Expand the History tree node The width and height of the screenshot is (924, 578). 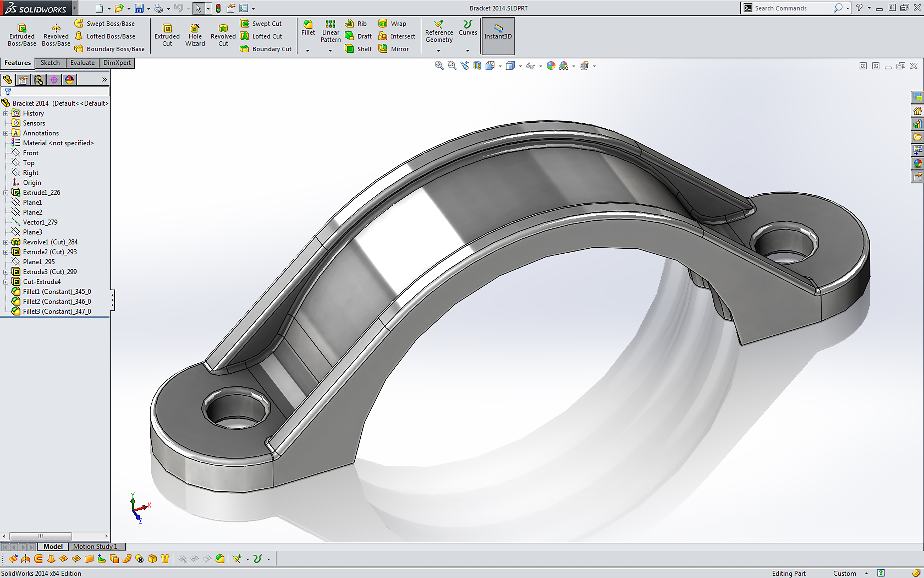(x=6, y=113)
